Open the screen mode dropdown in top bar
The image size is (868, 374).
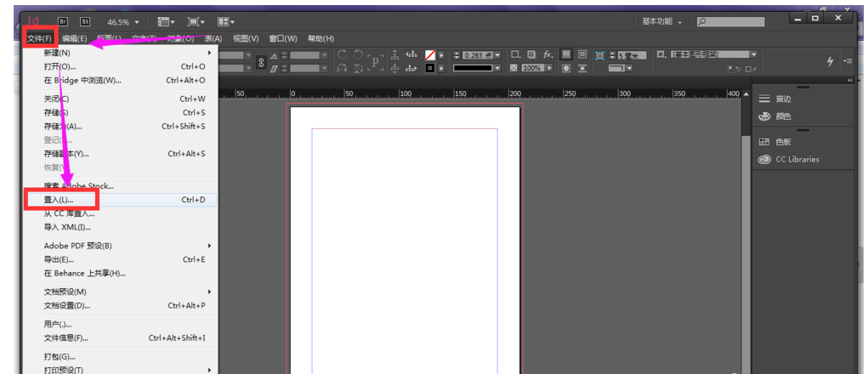click(x=196, y=20)
